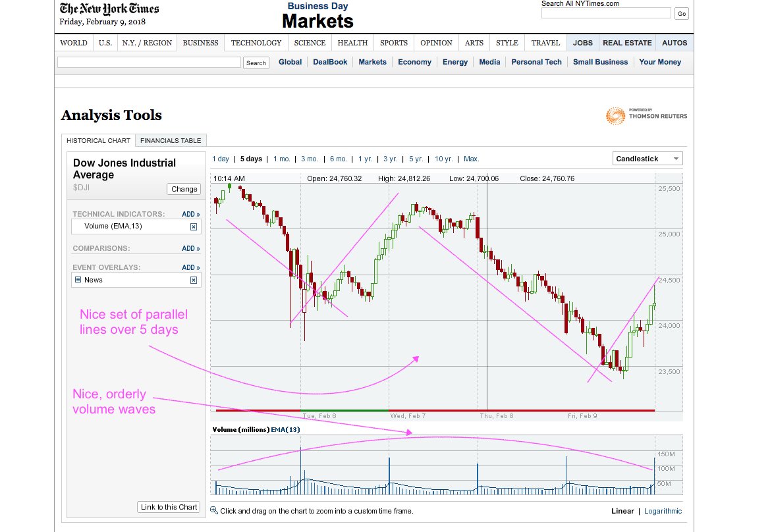
Task: Go to the DealBook subsection
Action: click(x=330, y=62)
